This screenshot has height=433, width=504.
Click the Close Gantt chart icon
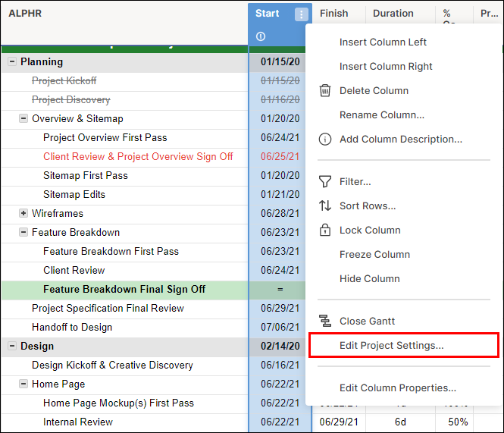point(325,321)
